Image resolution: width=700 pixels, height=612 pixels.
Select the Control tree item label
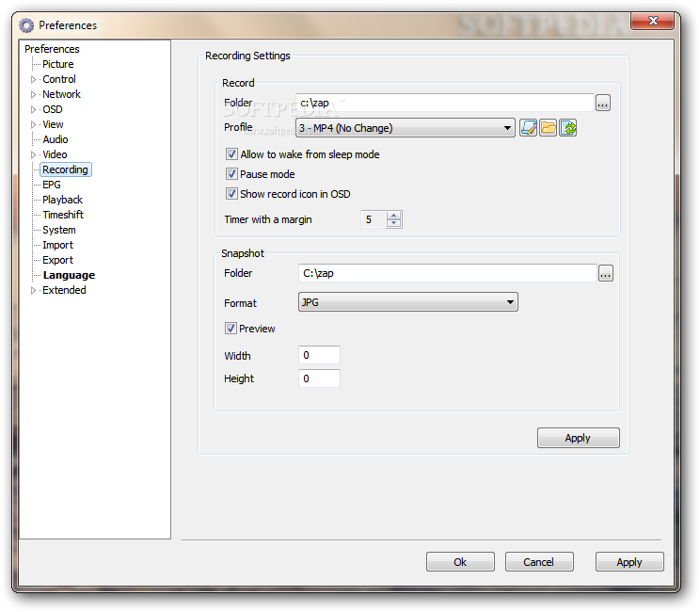click(x=59, y=79)
